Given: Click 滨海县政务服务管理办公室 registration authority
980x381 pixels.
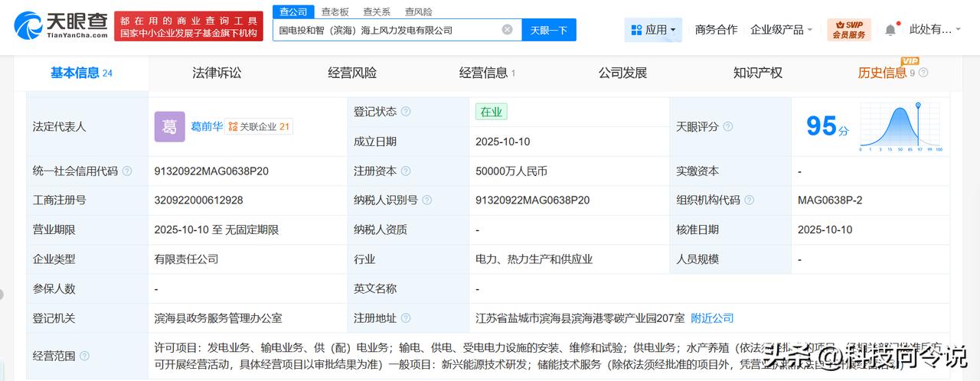Looking at the screenshot, I should 218,317.
